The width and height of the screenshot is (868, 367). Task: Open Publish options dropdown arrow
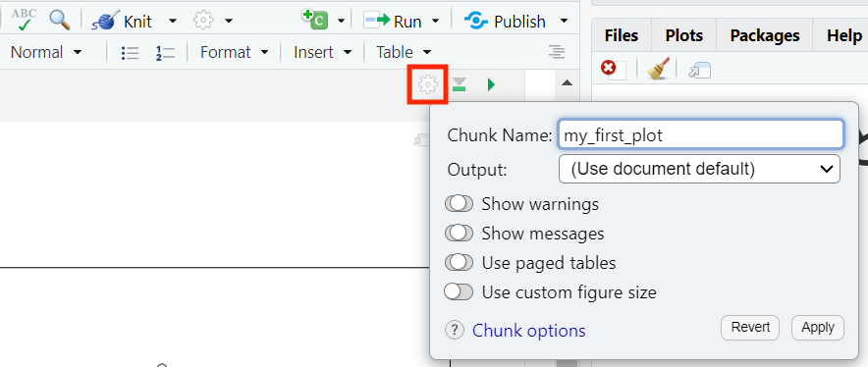pos(564,22)
